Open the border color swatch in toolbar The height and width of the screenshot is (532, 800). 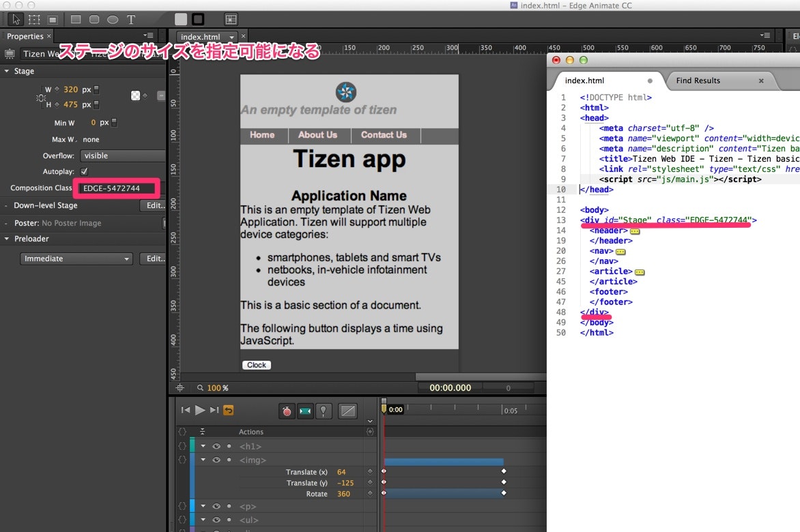[x=198, y=19]
